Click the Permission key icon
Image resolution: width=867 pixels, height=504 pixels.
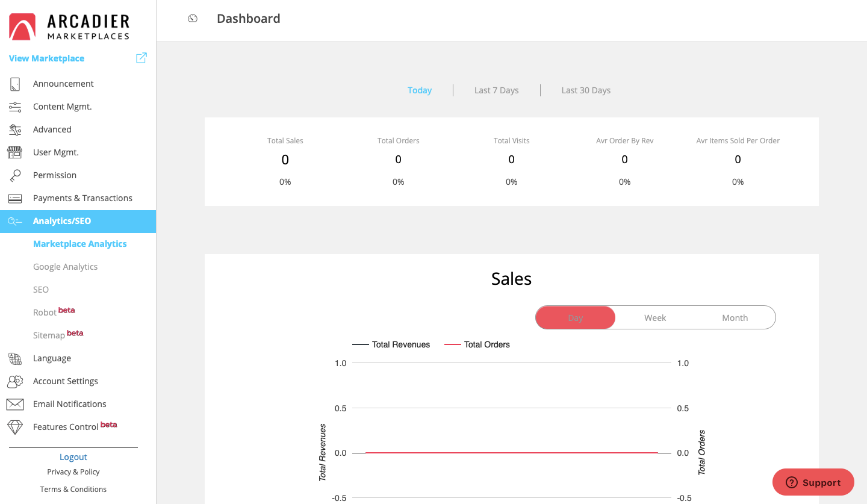point(15,175)
